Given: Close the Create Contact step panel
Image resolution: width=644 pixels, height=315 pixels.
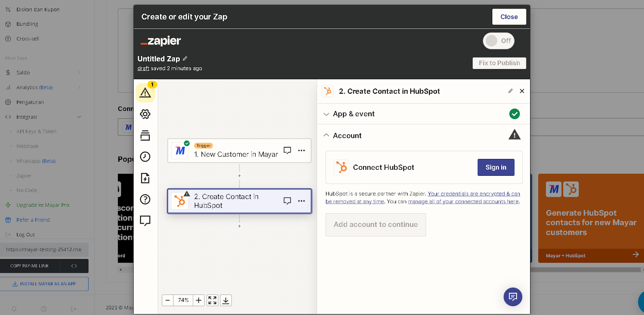Looking at the screenshot, I should click(x=522, y=91).
